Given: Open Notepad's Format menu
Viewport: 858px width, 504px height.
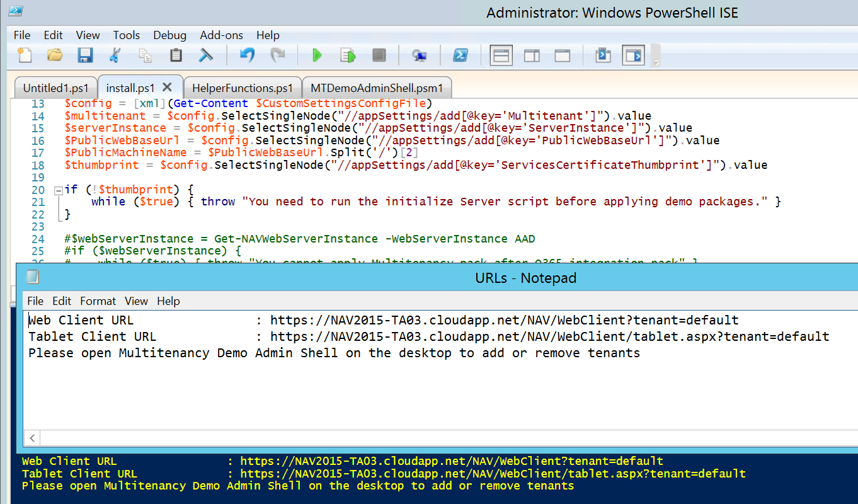Looking at the screenshot, I should [98, 301].
